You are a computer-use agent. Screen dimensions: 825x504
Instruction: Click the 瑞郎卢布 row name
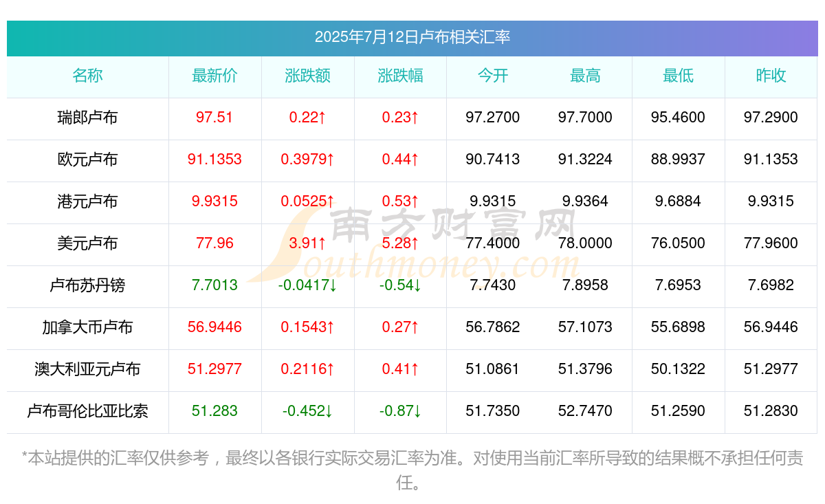[87, 118]
